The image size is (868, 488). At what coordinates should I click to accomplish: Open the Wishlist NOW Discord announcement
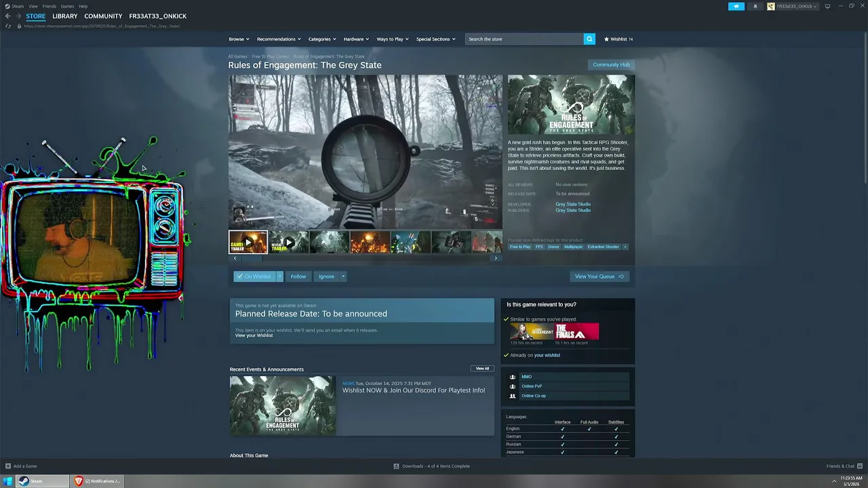pyautogui.click(x=414, y=390)
